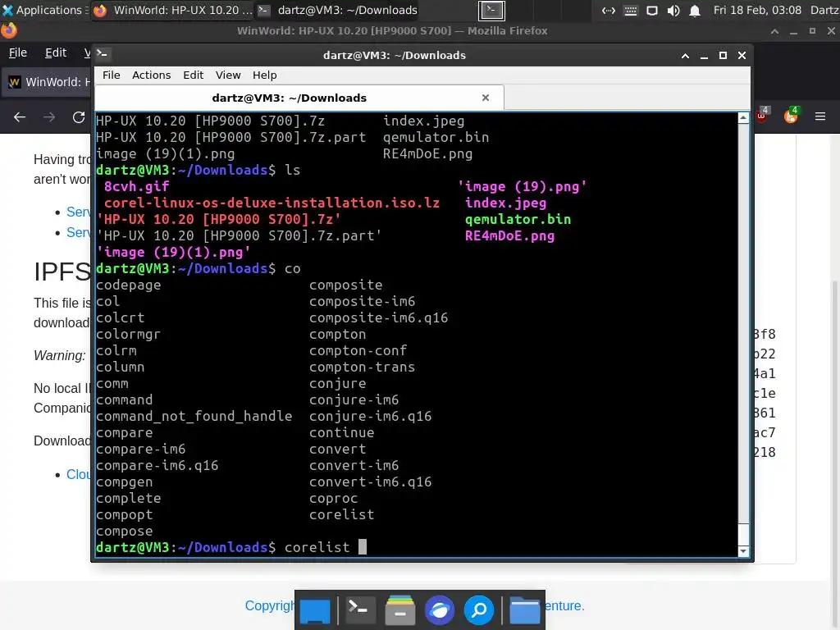Click coproc completion entry

coord(333,498)
